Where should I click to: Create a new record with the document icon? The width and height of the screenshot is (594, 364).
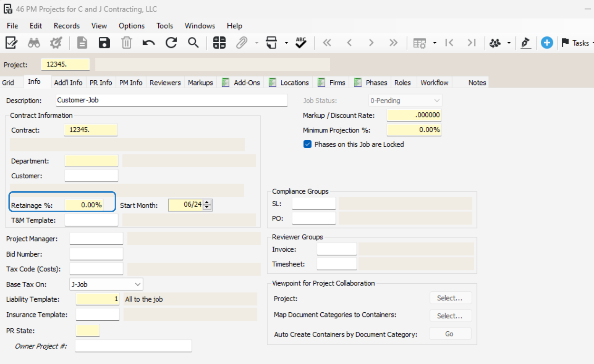tap(82, 43)
